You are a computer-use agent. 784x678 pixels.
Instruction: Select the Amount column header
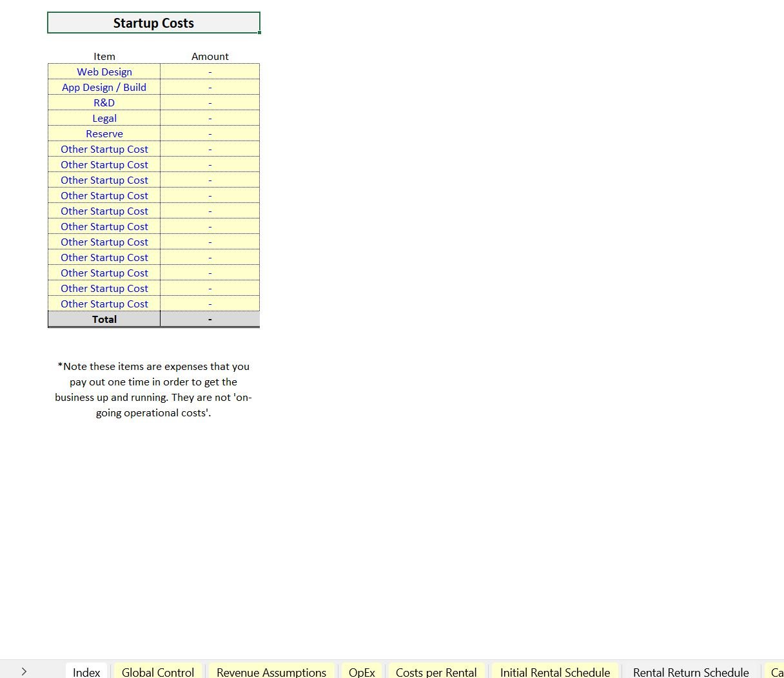pos(210,56)
